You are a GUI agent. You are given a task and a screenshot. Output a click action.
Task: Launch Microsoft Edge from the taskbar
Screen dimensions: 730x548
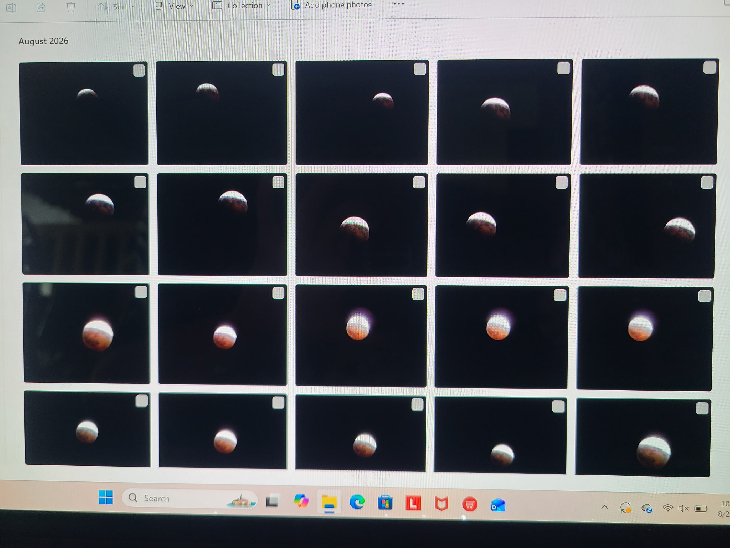click(357, 502)
